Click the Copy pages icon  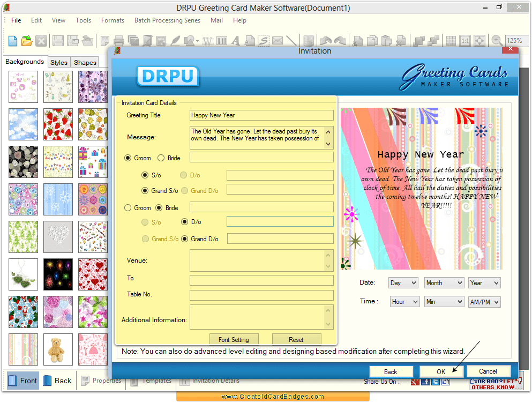coord(372,41)
